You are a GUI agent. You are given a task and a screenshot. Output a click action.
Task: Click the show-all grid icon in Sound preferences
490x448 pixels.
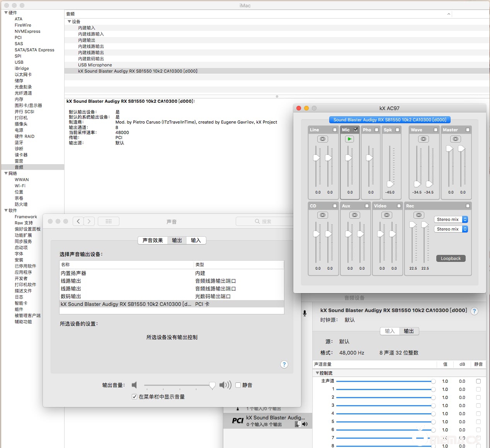[x=109, y=221]
